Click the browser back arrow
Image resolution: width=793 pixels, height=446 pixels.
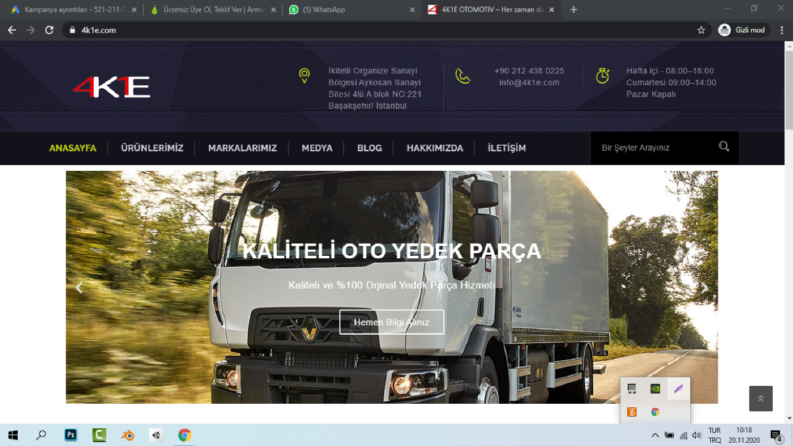[x=12, y=30]
